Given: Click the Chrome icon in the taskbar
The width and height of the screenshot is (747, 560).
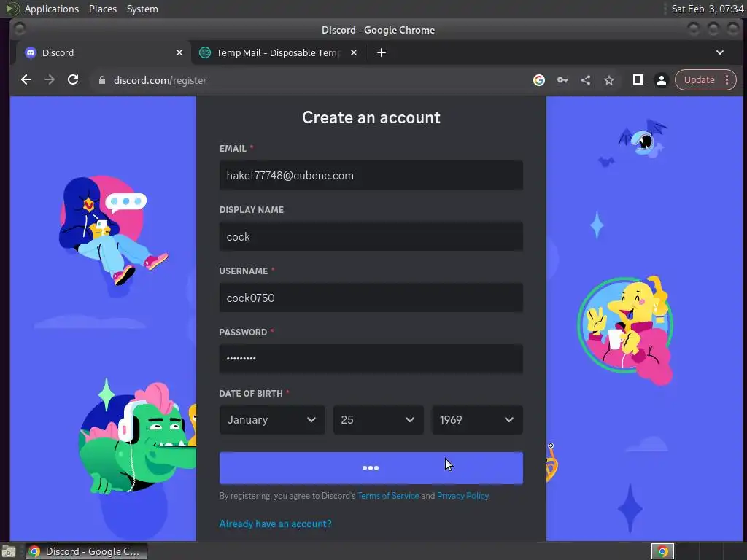Looking at the screenshot, I should tap(34, 551).
